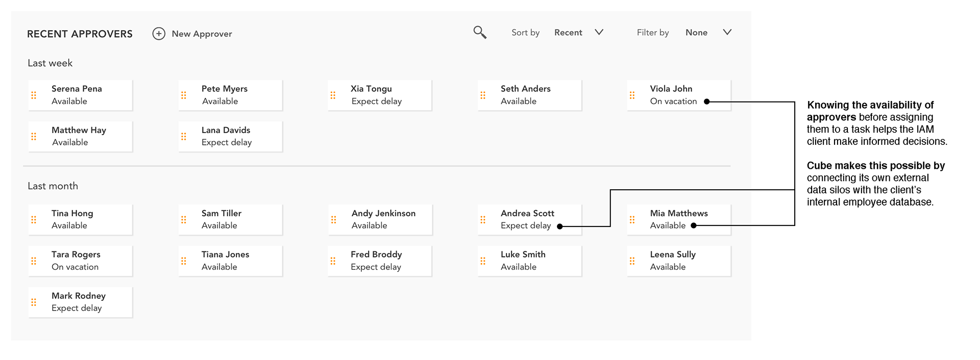Click drag handle dots on Leena Sully card
This screenshot has height=360, width=980.
(632, 261)
